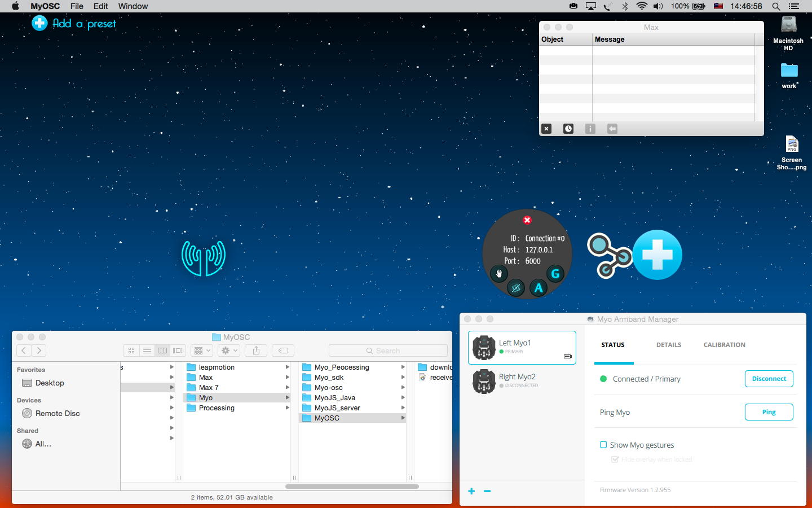Enable the Show Myo gestures checkbox
Viewport: 812px width, 508px height.
[x=603, y=445]
